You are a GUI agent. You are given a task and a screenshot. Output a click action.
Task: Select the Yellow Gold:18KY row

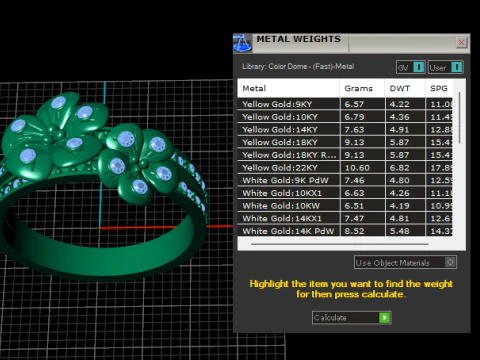point(345,142)
